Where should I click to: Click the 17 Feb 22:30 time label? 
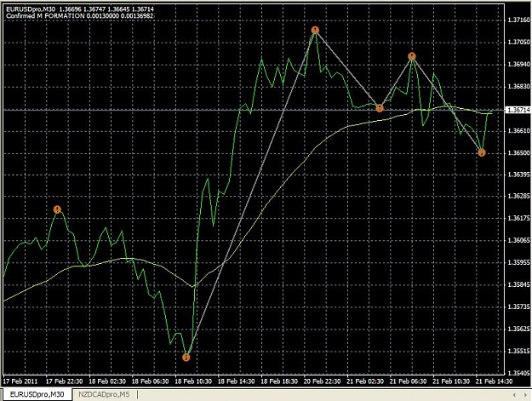click(64, 381)
